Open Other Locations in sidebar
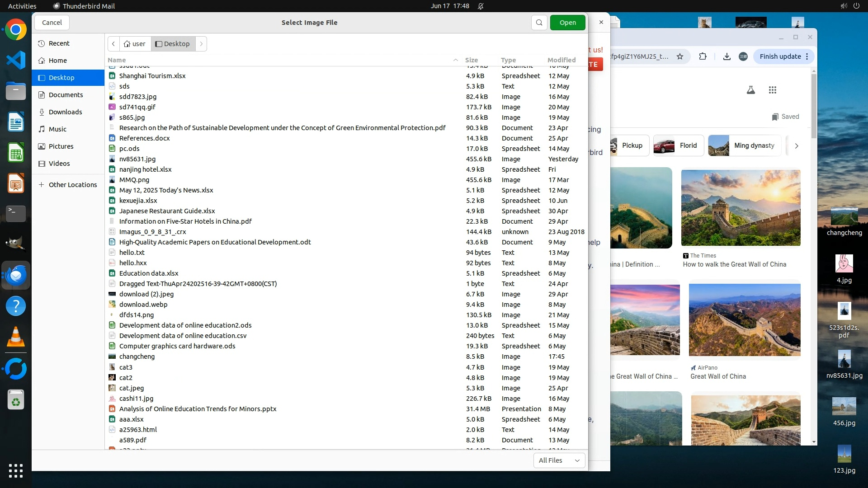The image size is (868, 488). pos(72,185)
